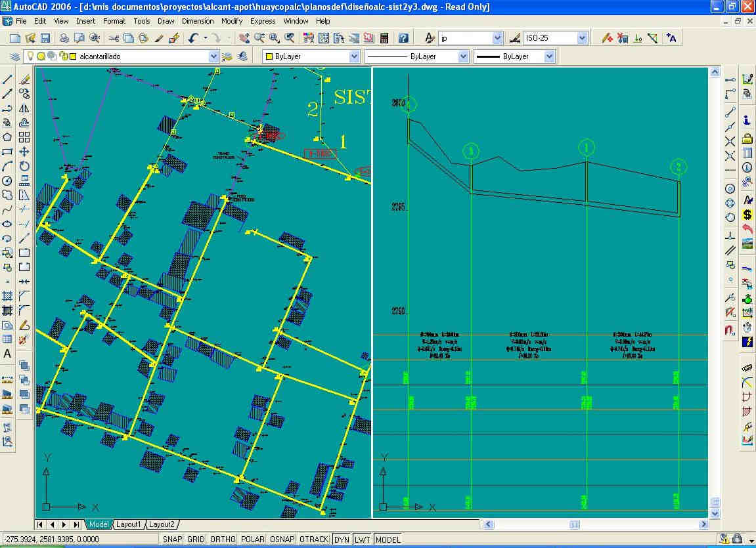
Task: Expand the alcantarillado layer dropdown
Action: 213,57
